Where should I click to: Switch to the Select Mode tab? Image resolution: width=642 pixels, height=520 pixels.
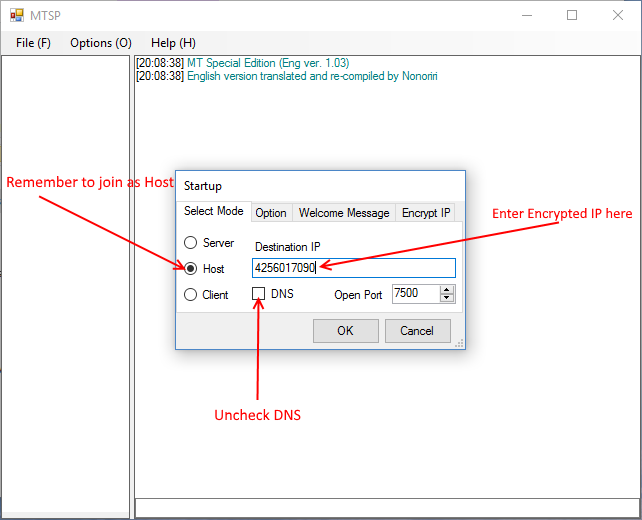point(213,212)
